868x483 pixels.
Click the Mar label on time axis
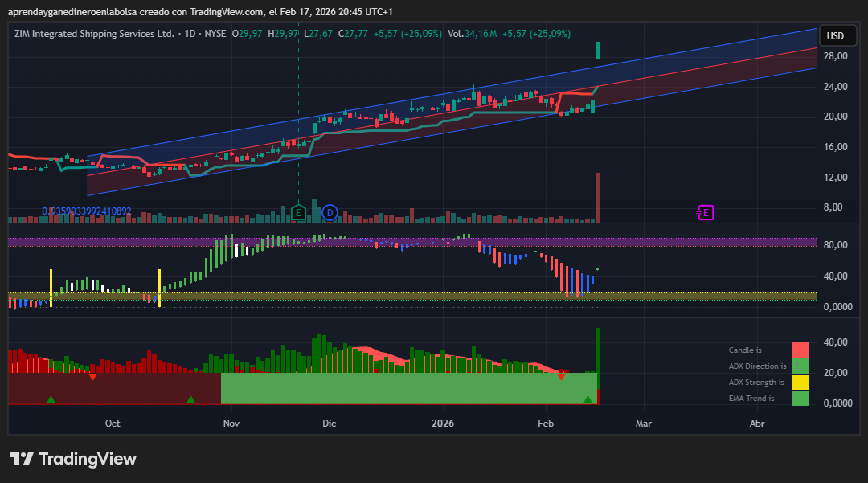tap(643, 423)
